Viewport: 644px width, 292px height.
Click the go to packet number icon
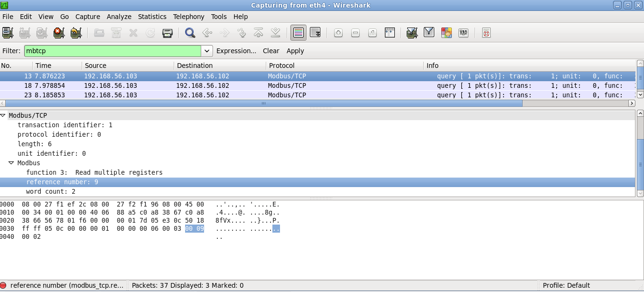(241, 33)
